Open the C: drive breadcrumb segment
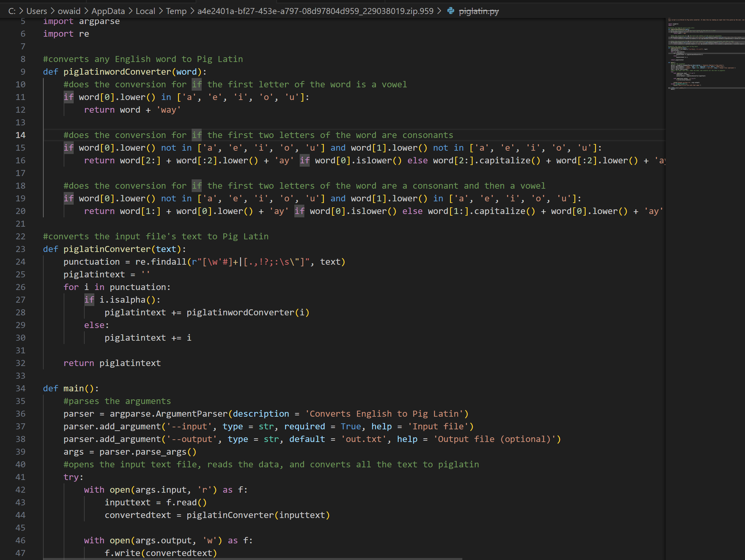Screen dimensions: 745x560 point(12,11)
